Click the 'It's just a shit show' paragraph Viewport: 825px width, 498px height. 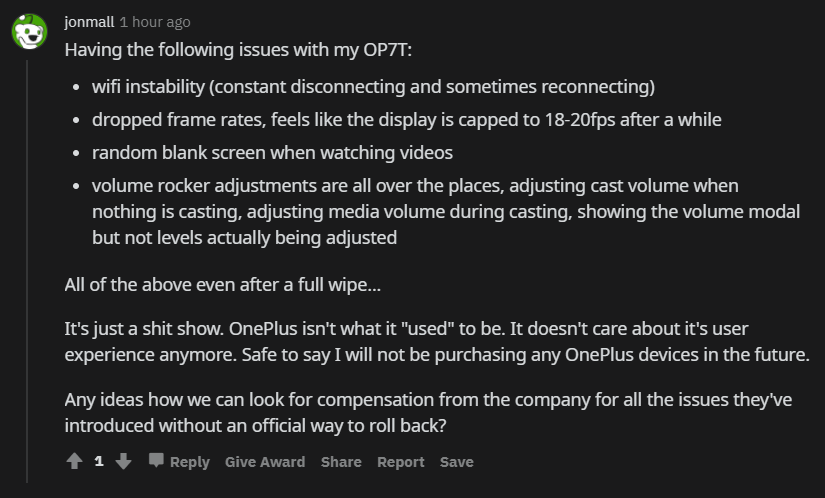[437, 341]
